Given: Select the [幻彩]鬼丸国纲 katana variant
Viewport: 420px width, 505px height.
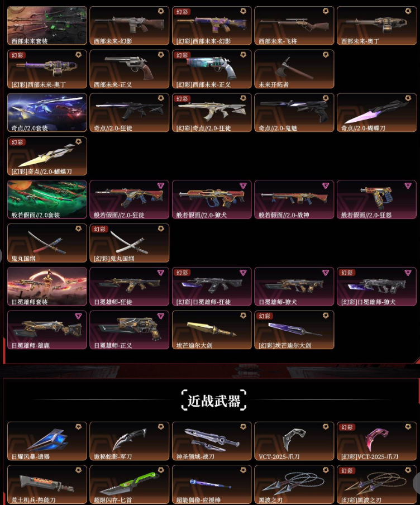Looking at the screenshot, I should (x=129, y=243).
